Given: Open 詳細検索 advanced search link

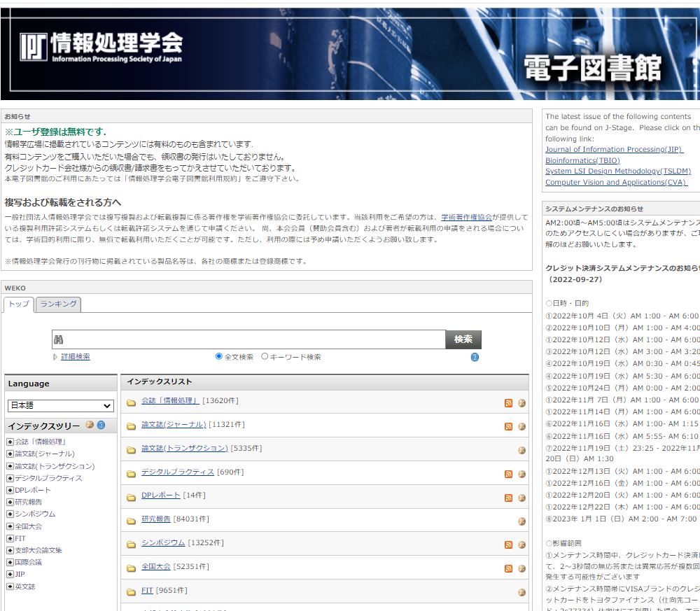Looking at the screenshot, I should 76,357.
